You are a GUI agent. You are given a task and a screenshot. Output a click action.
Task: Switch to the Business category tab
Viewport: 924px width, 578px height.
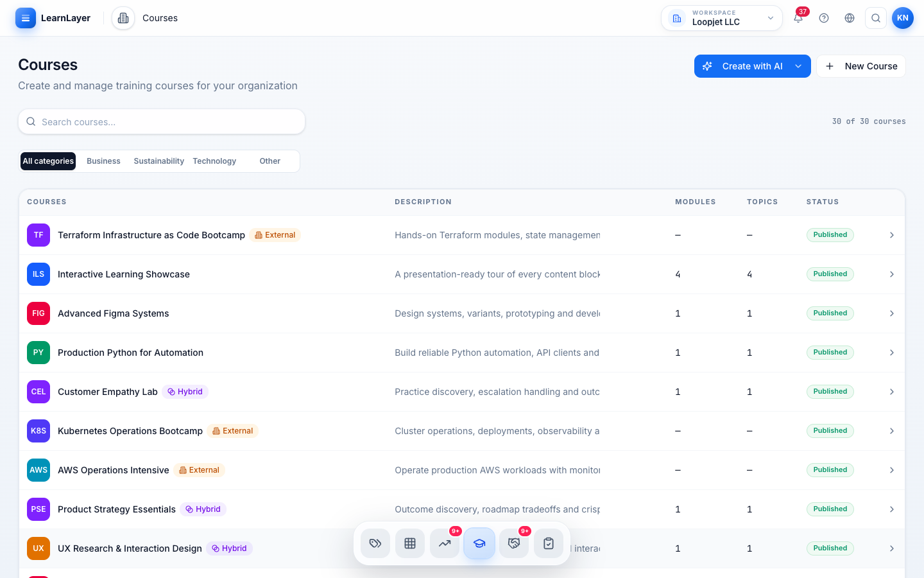pos(103,161)
